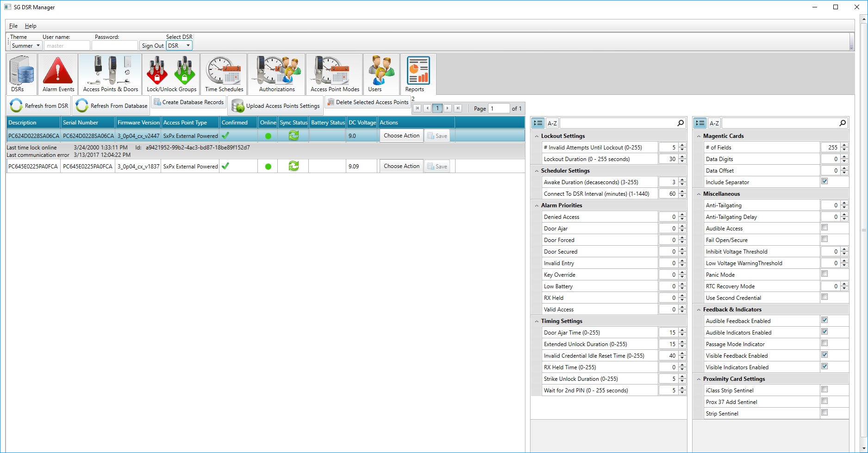Open Users section
The image size is (868, 453).
coord(381,74)
